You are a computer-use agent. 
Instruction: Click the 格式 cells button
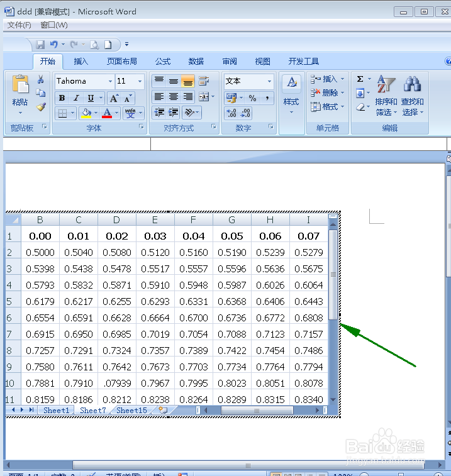(327, 106)
